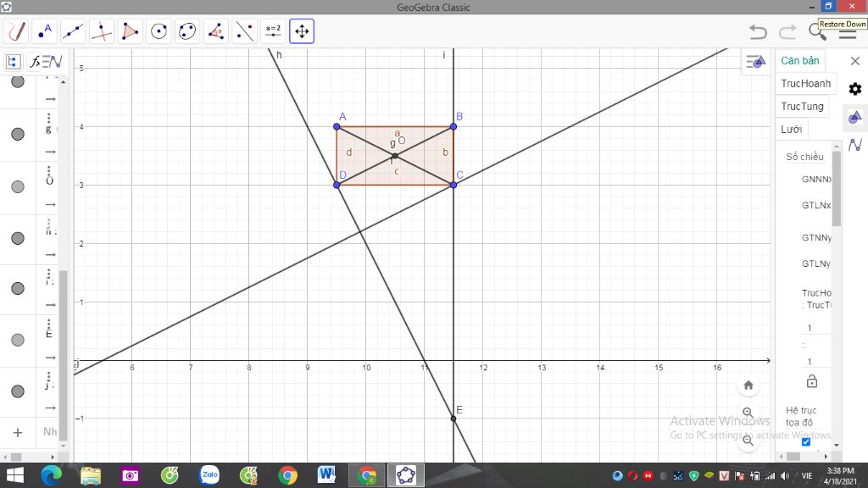The height and width of the screenshot is (488, 868).
Task: Click the Redo arrow
Action: (787, 31)
